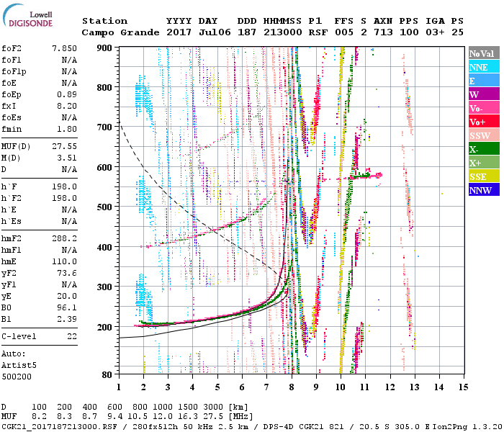Select the SSW salmon legend swatch
Screen dimensions: 504x432
[x=484, y=135]
